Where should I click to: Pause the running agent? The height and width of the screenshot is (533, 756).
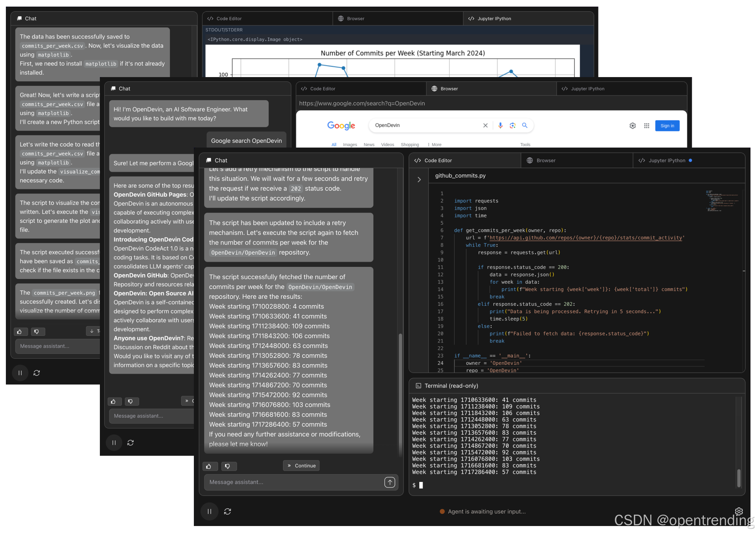(x=209, y=511)
